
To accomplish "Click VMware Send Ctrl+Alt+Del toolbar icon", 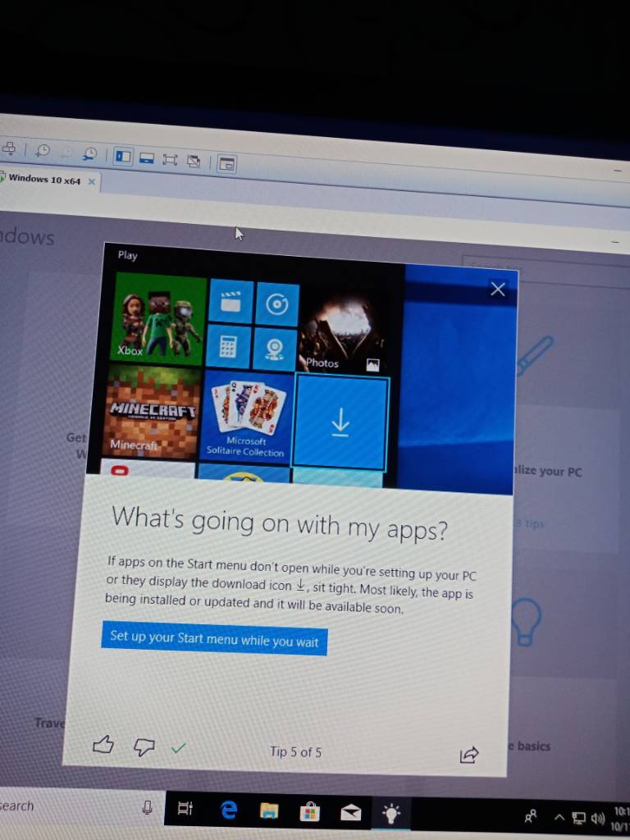I will (x=8, y=148).
